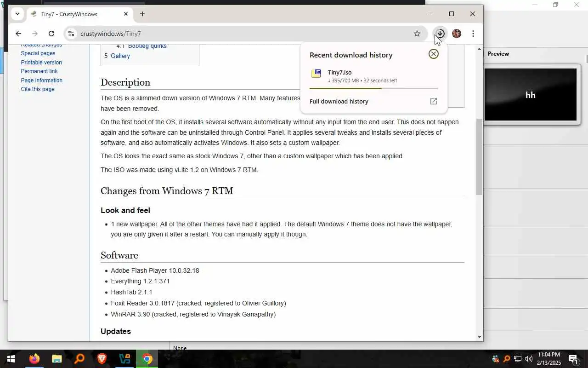The width and height of the screenshot is (588, 368).
Task: Jump to Gallery contents entry
Action: click(x=120, y=56)
